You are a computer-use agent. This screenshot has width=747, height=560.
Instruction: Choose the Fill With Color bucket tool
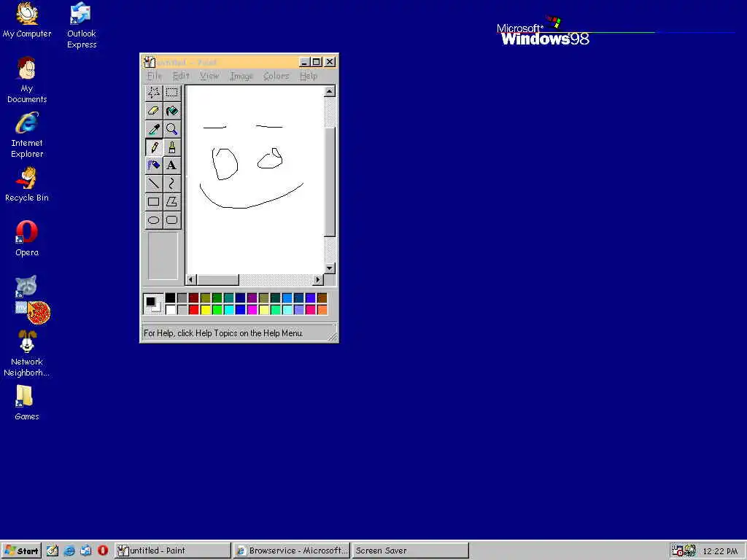coord(171,111)
